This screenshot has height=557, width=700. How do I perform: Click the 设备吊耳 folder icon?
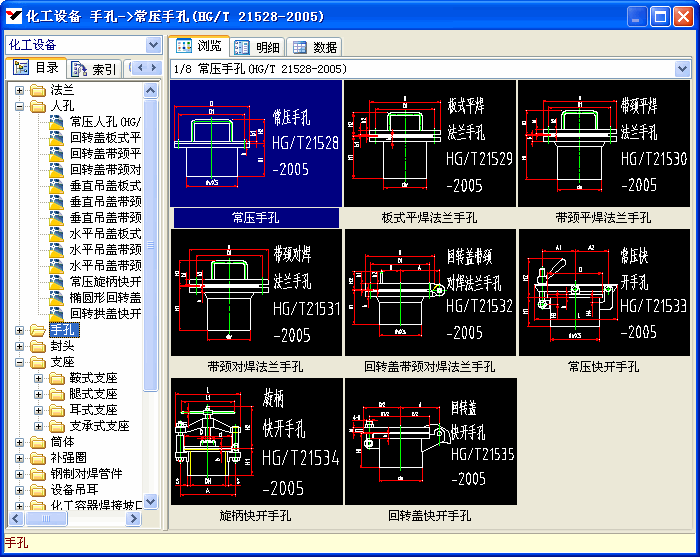38,490
